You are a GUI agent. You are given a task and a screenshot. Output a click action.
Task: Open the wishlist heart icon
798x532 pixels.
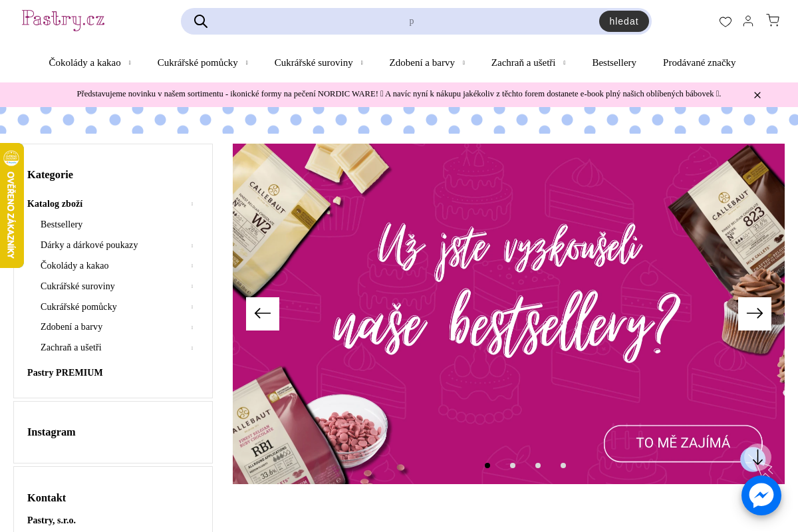point(726,21)
